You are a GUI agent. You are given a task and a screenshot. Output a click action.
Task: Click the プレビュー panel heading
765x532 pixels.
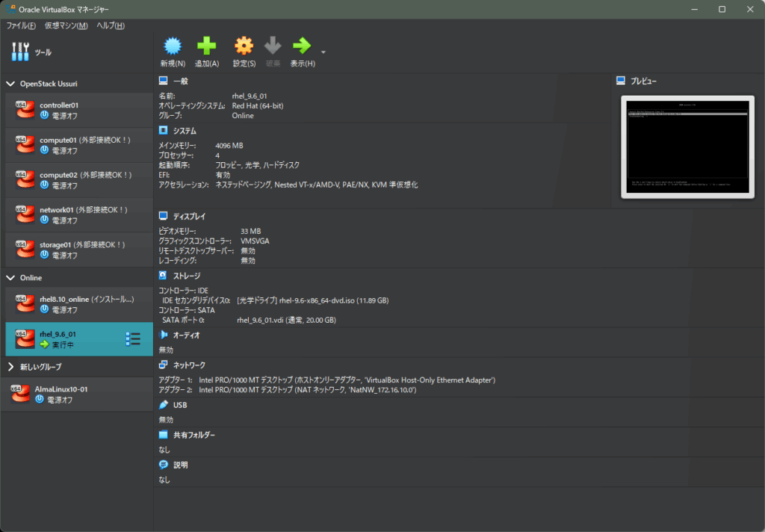[x=643, y=81]
